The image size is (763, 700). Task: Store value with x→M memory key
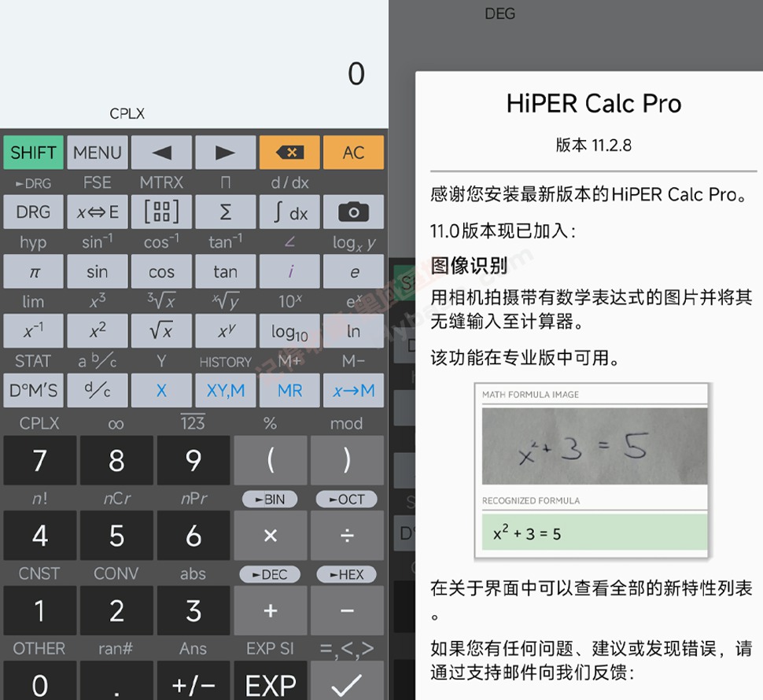(353, 390)
